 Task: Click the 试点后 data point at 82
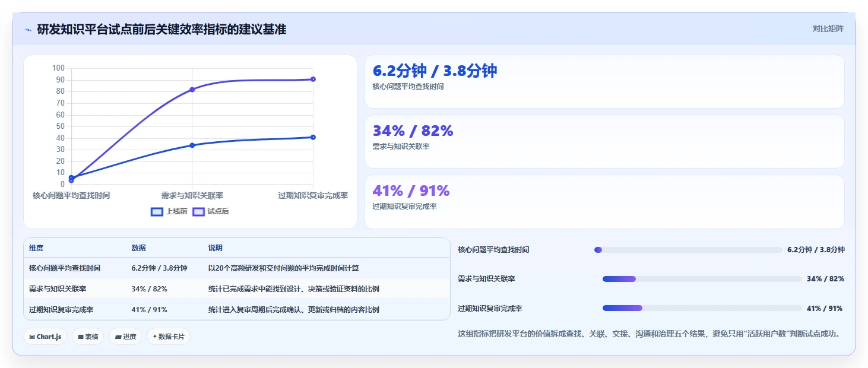click(x=192, y=90)
